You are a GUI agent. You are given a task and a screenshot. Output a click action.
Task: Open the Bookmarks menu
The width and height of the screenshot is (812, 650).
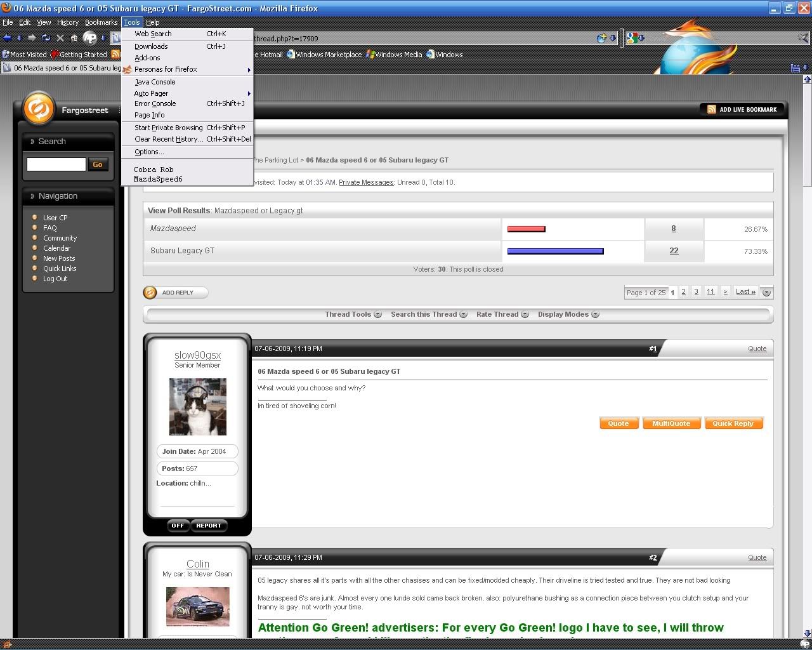(101, 22)
